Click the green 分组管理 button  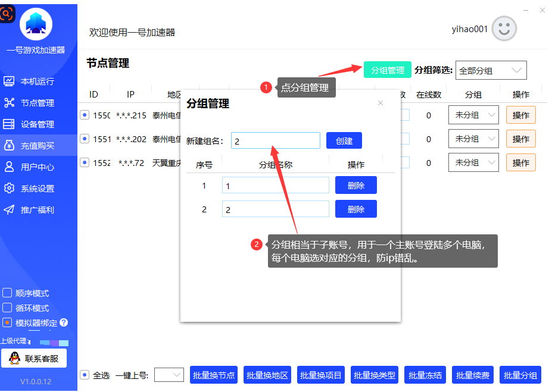(x=387, y=70)
